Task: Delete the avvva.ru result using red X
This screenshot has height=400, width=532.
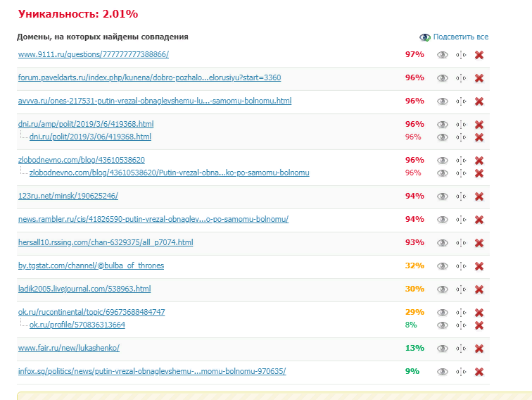Action: [479, 101]
